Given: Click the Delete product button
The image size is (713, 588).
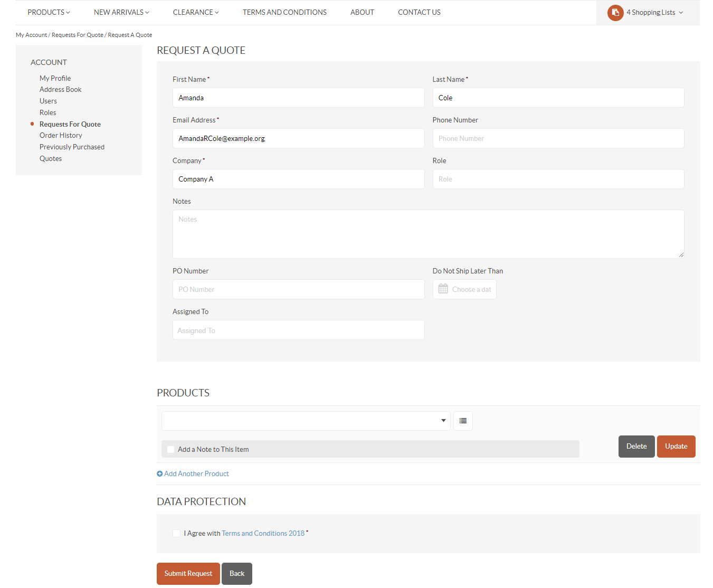Looking at the screenshot, I should pyautogui.click(x=636, y=447).
